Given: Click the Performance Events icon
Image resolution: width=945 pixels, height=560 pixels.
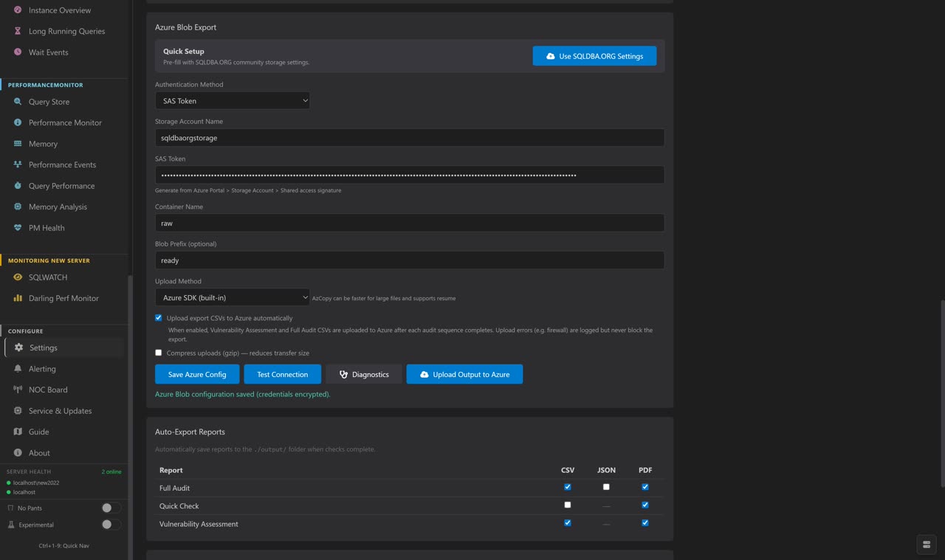Looking at the screenshot, I should [x=16, y=165].
